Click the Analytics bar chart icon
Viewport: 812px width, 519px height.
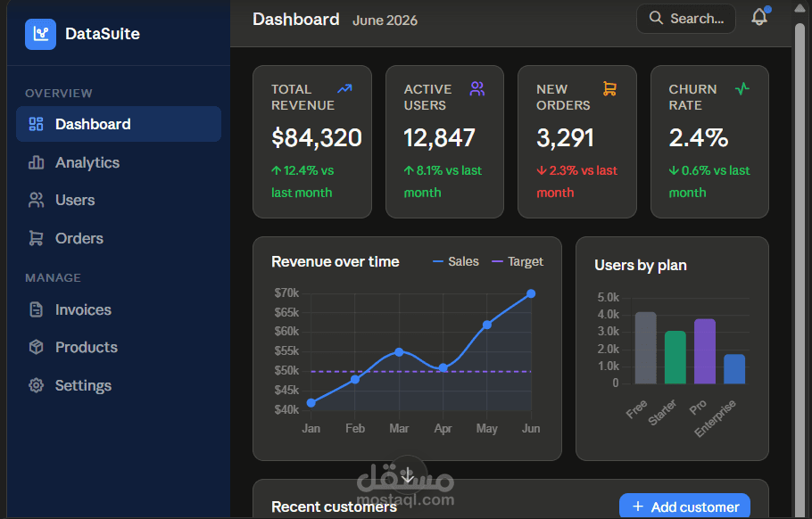point(36,162)
